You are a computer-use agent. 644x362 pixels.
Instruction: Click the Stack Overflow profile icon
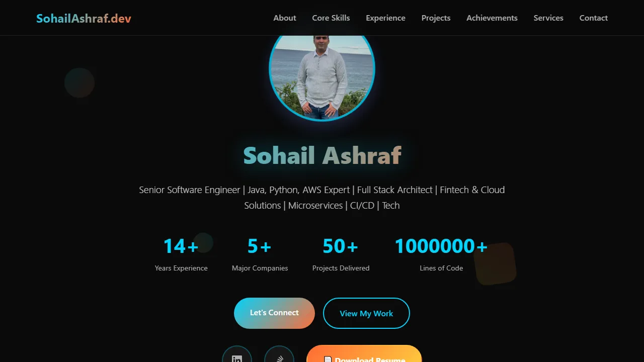tap(279, 357)
